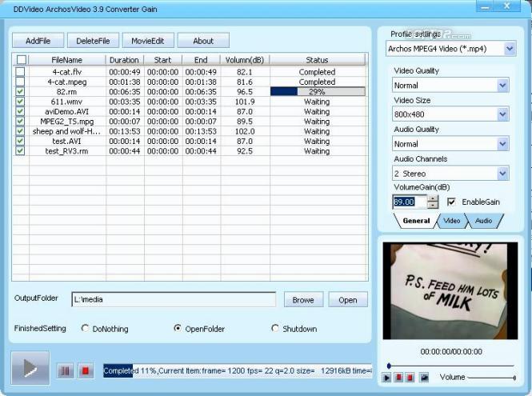Uncheck the MPEG2_TS.mpg file checkbox

tap(20, 121)
